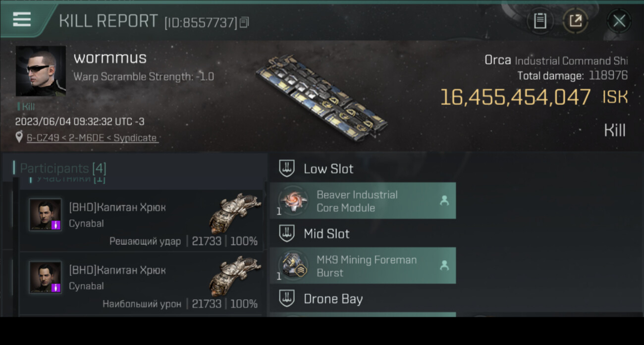Close the kill report window
644x345 pixels.
pos(619,21)
